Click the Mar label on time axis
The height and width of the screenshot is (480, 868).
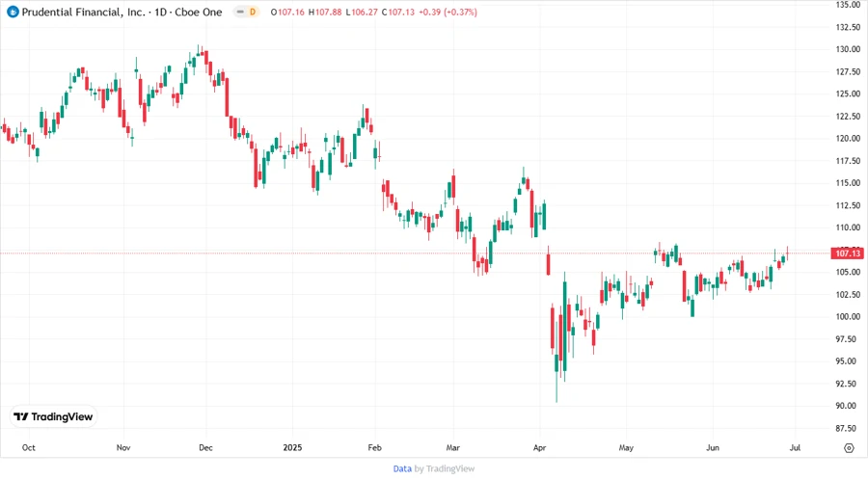point(453,448)
